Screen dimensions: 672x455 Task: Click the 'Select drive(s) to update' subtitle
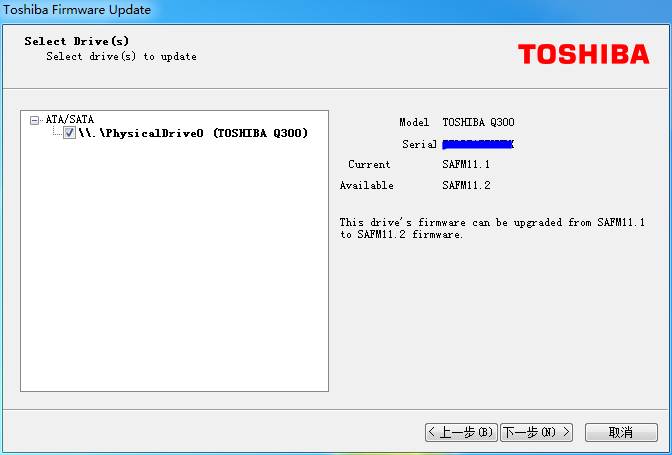pyautogui.click(x=121, y=57)
